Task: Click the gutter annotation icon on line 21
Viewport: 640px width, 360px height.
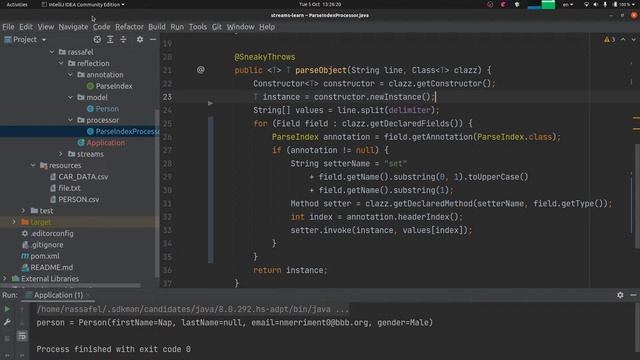Action: point(200,70)
